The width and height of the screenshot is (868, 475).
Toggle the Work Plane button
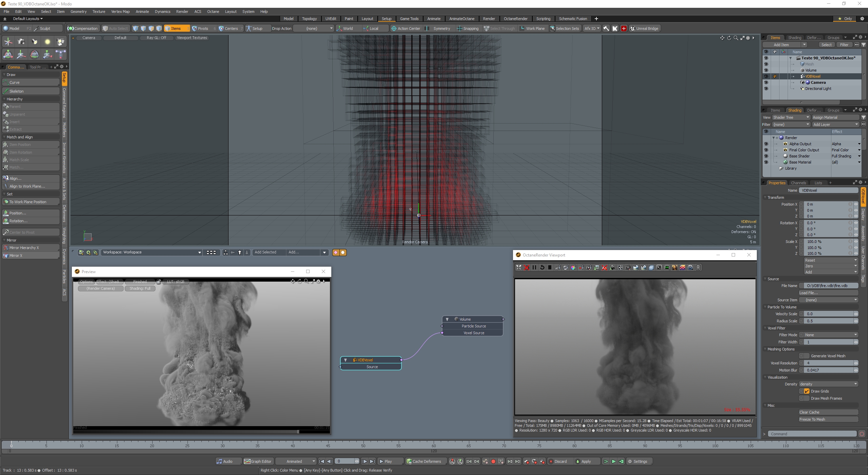tap(532, 28)
